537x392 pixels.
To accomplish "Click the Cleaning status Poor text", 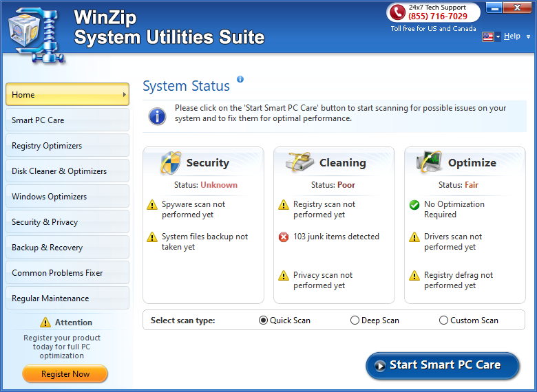I will point(346,185).
